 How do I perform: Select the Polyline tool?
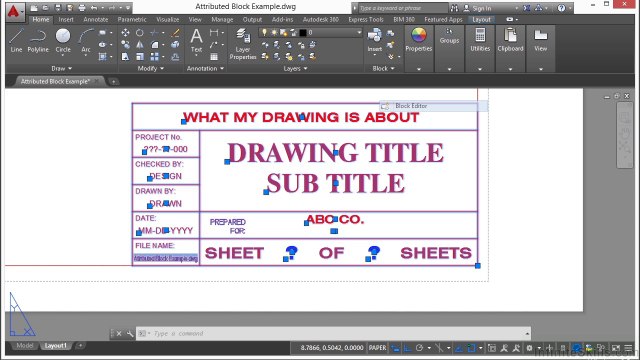[x=38, y=40]
